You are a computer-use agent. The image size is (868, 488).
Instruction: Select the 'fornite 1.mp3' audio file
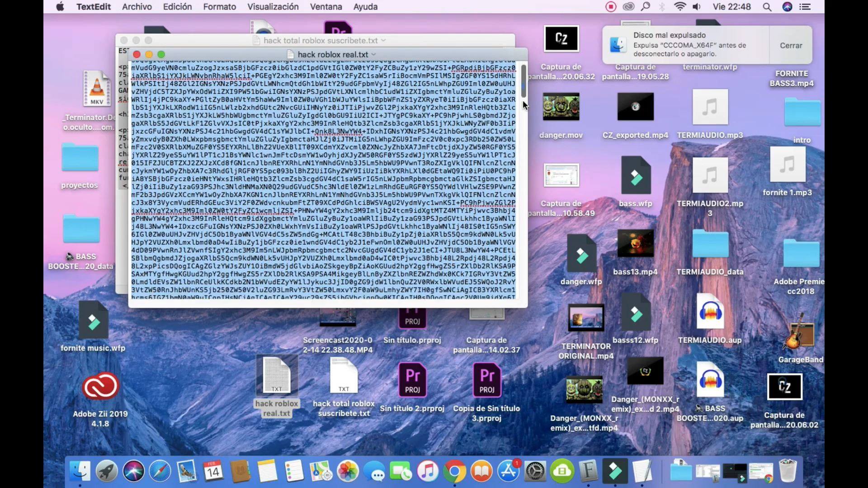click(787, 164)
